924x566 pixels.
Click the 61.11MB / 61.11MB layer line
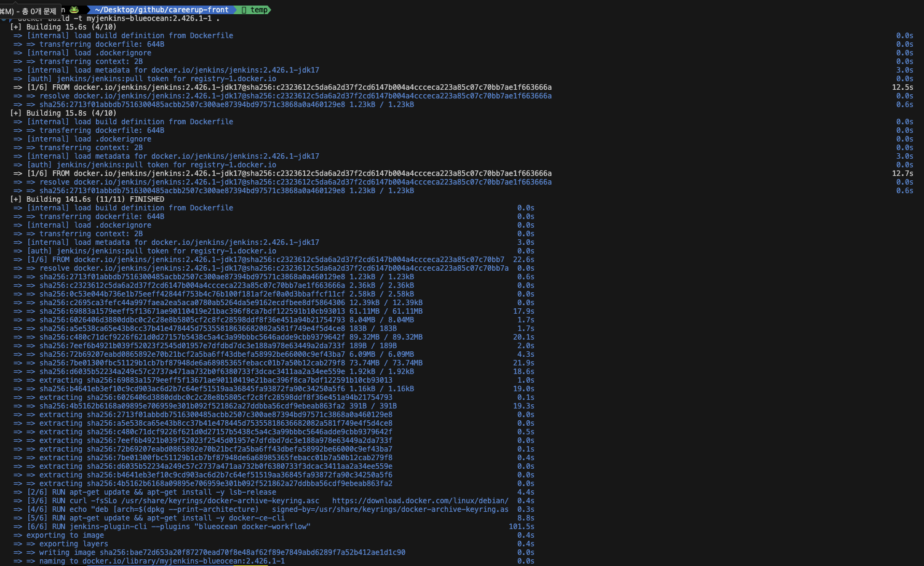point(218,311)
